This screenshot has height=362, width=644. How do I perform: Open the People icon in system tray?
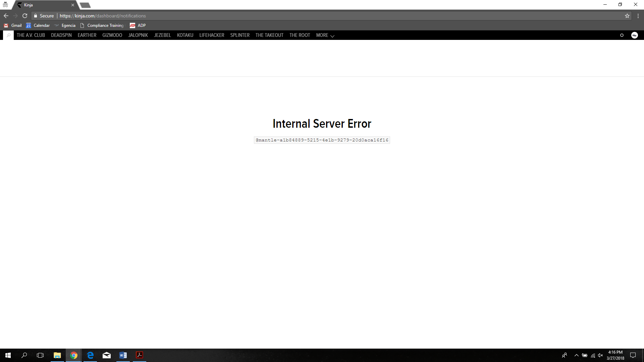coord(565,355)
